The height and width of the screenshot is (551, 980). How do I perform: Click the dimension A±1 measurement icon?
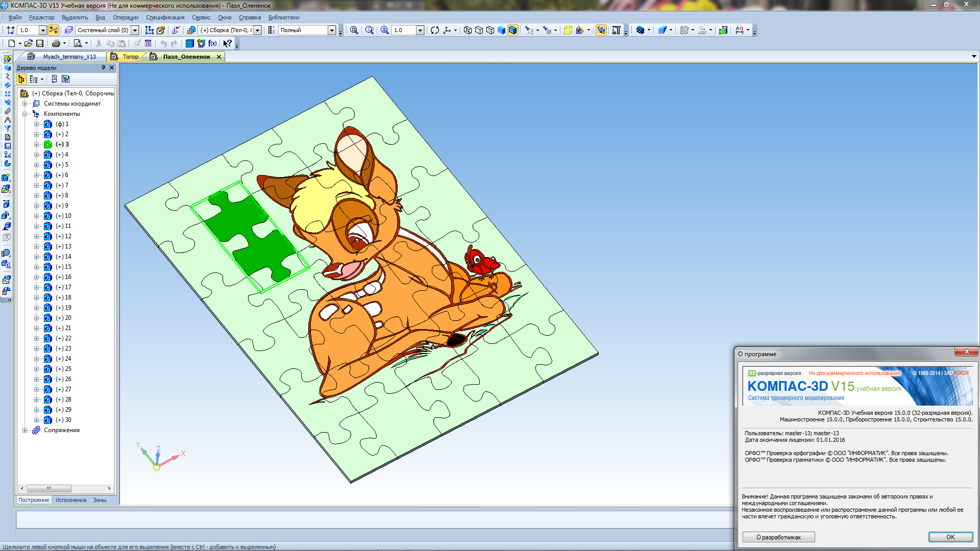(x=740, y=30)
